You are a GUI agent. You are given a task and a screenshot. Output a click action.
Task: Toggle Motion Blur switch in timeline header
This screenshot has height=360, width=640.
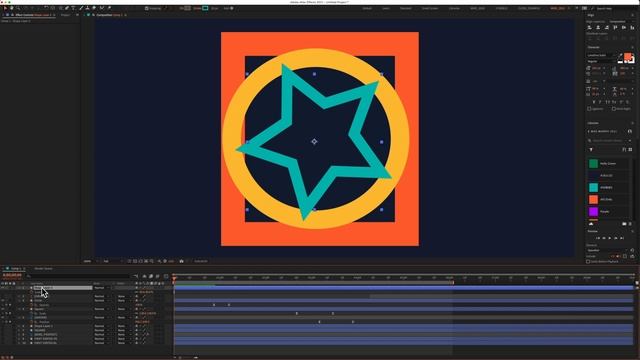pos(158,276)
